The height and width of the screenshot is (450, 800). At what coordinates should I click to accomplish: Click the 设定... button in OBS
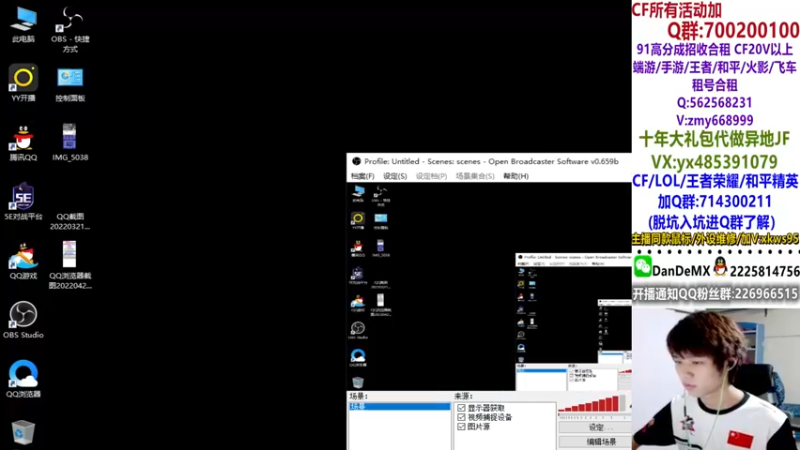coord(594,428)
